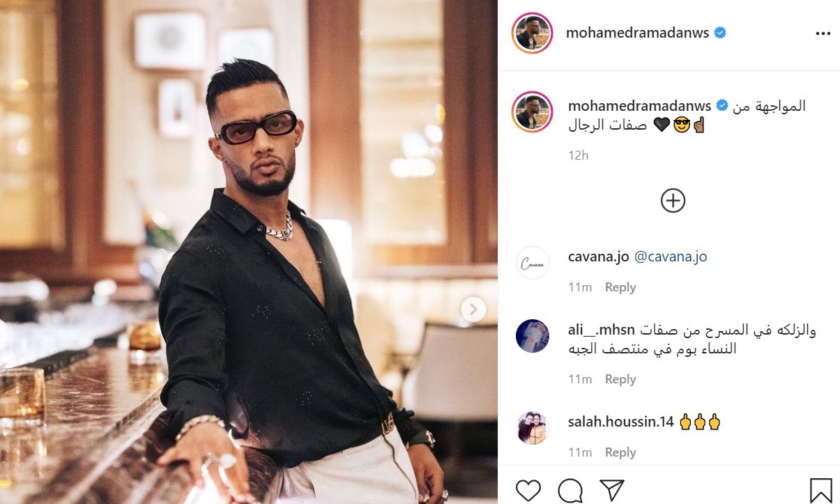Open the three-dot more options menu
The height and width of the screenshot is (504, 840).
point(823,33)
